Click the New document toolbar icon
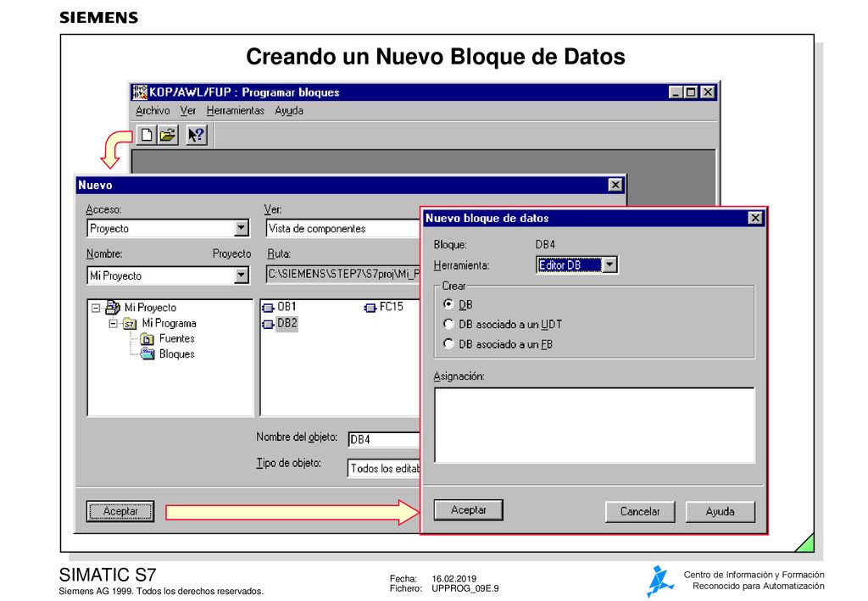Screen dimensions: 868x601 (x=147, y=135)
